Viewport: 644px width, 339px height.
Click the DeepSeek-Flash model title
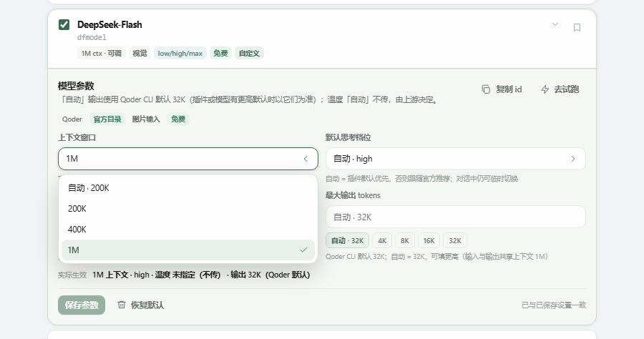[109, 24]
